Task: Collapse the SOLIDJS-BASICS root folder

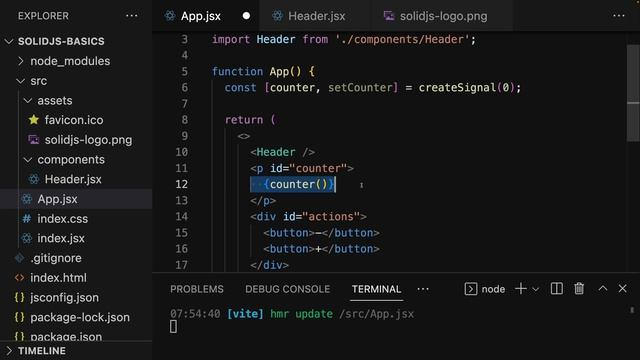Action: 9,41
